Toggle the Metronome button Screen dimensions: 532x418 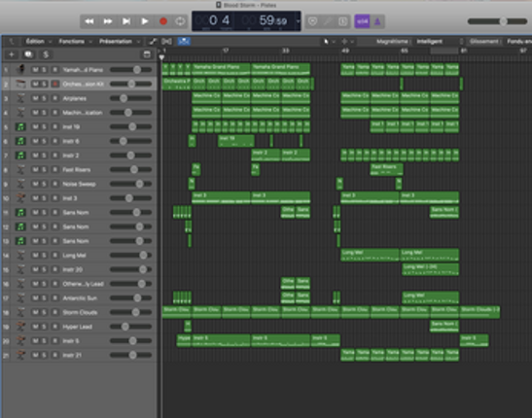click(377, 21)
